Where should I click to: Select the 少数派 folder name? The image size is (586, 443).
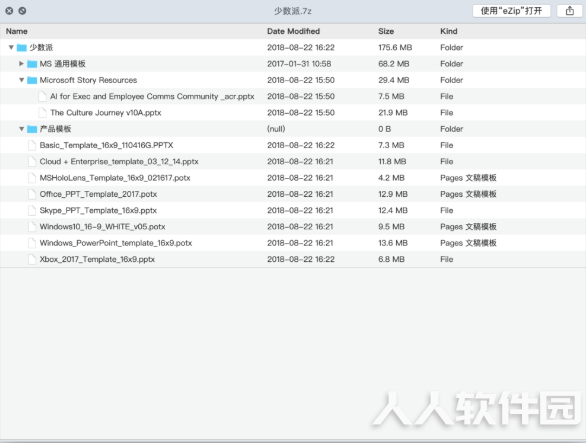pos(41,47)
